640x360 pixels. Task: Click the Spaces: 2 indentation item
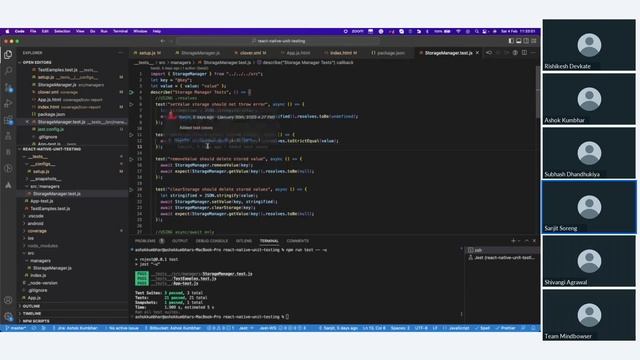[x=400, y=328]
